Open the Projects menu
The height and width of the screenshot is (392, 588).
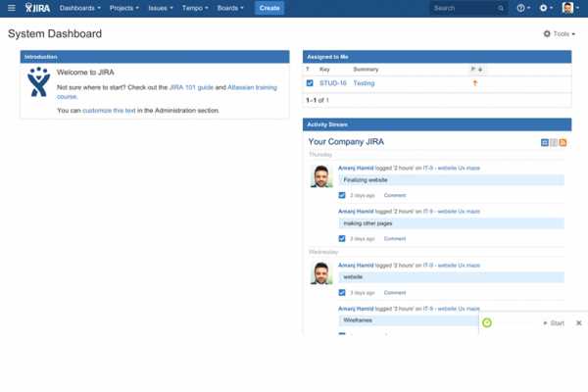[124, 8]
